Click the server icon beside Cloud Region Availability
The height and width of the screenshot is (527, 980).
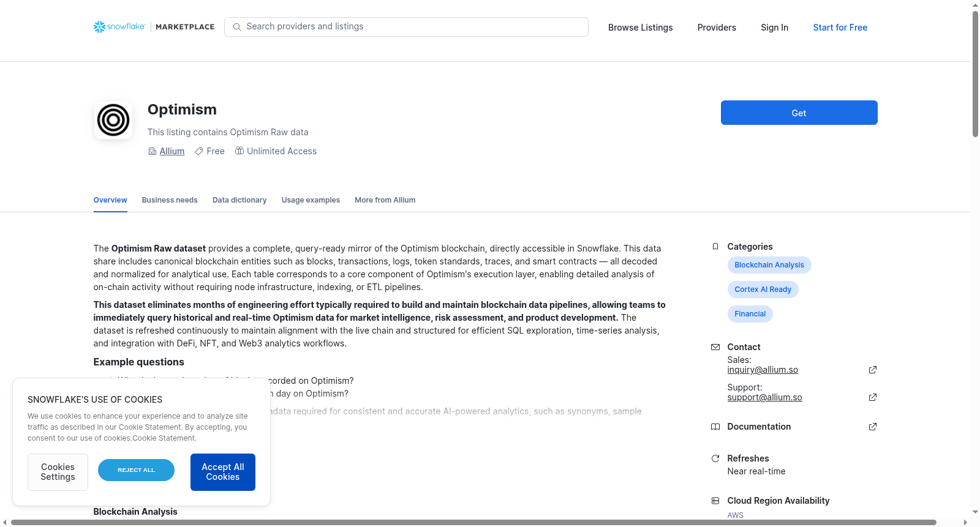coord(715,501)
